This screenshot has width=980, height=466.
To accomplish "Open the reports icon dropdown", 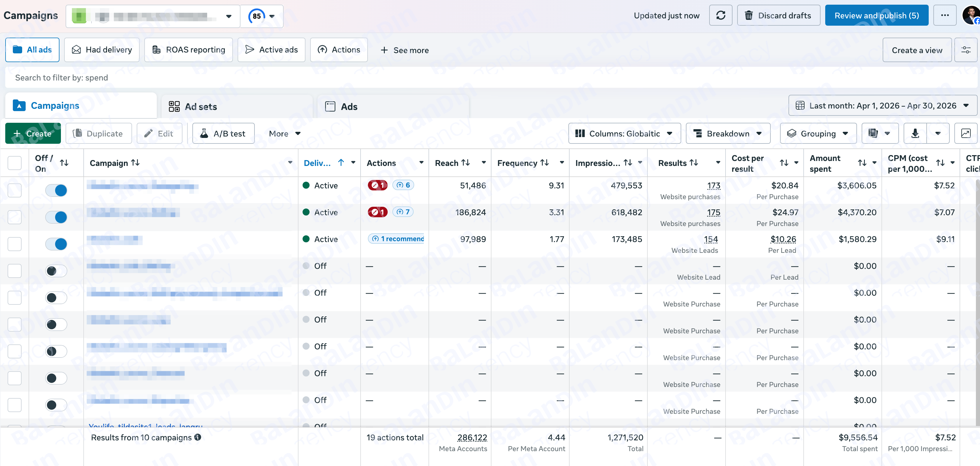I will [880, 133].
